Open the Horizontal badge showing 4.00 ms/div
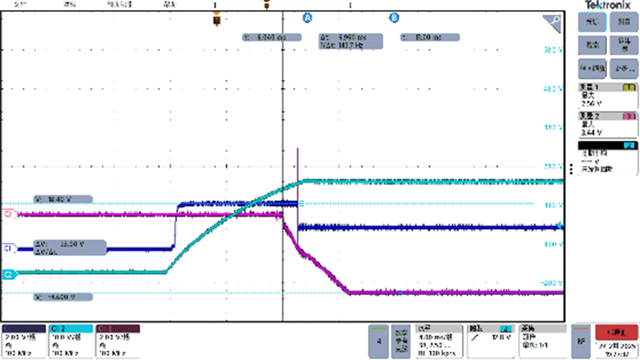The height and width of the screenshot is (360, 640). (x=439, y=341)
